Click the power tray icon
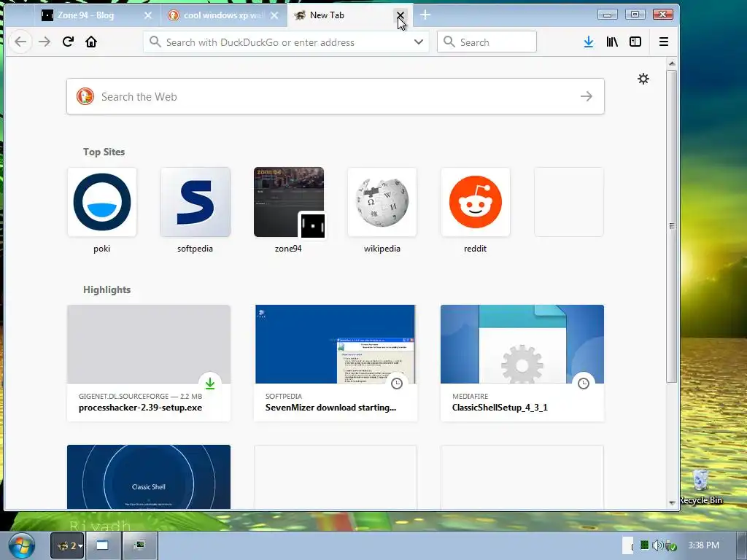 [x=671, y=545]
